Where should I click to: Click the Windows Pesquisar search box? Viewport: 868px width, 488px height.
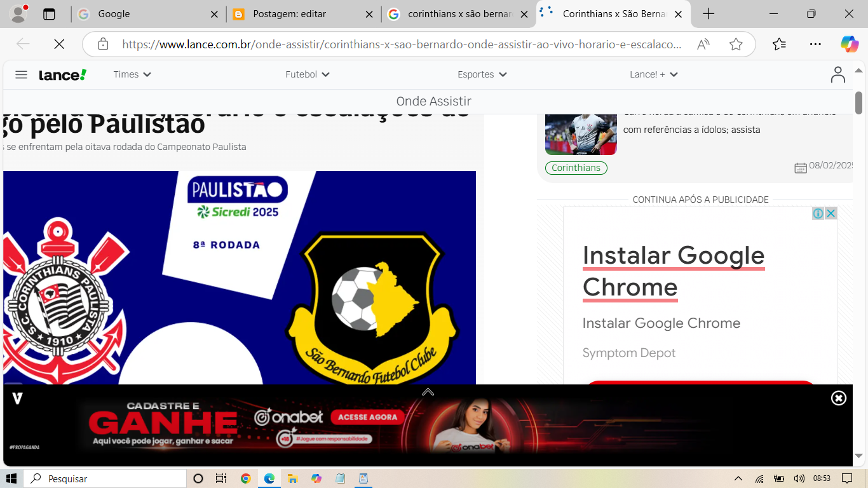pyautogui.click(x=105, y=478)
